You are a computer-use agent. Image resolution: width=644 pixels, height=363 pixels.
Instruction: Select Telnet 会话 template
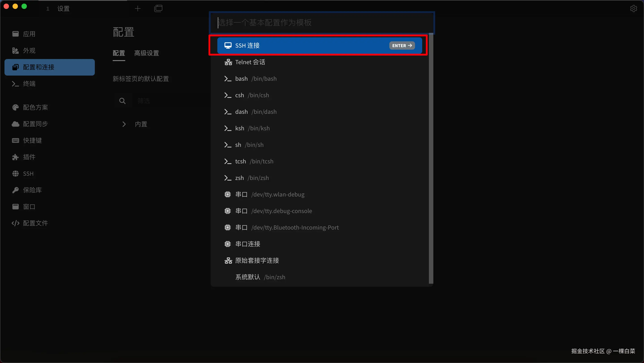coord(250,62)
